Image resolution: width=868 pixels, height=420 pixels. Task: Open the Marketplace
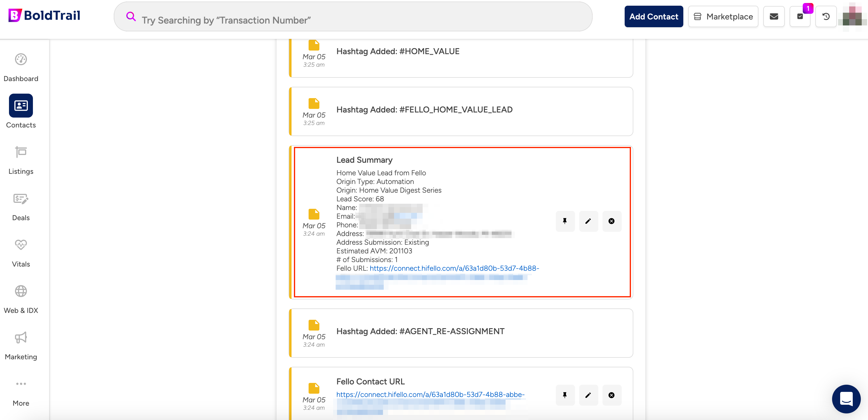723,16
